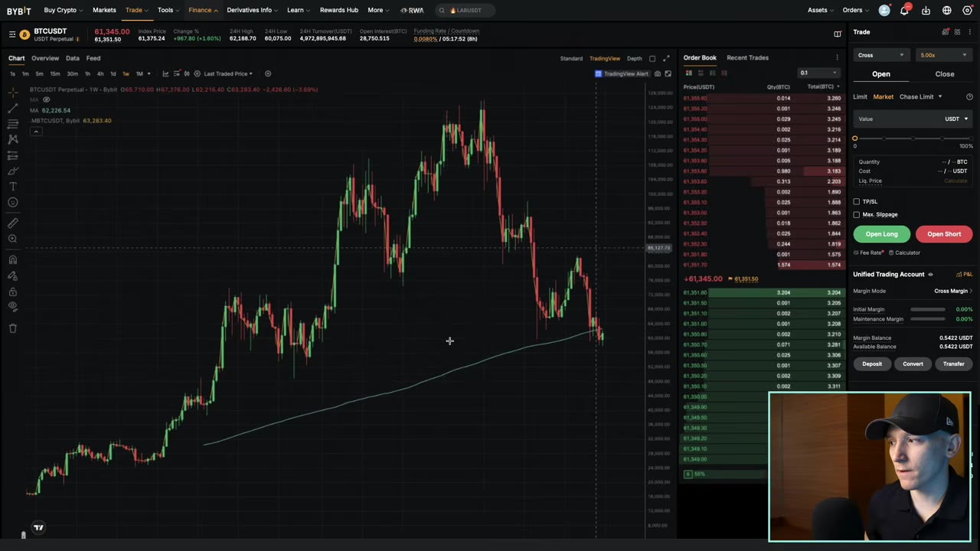Click the TradingView logo on chart

click(x=38, y=527)
